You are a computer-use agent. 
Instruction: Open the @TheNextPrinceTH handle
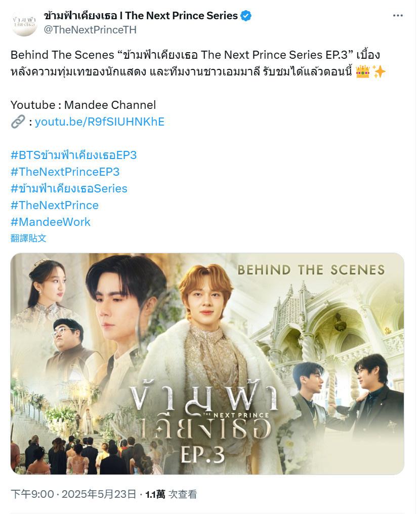click(90, 30)
